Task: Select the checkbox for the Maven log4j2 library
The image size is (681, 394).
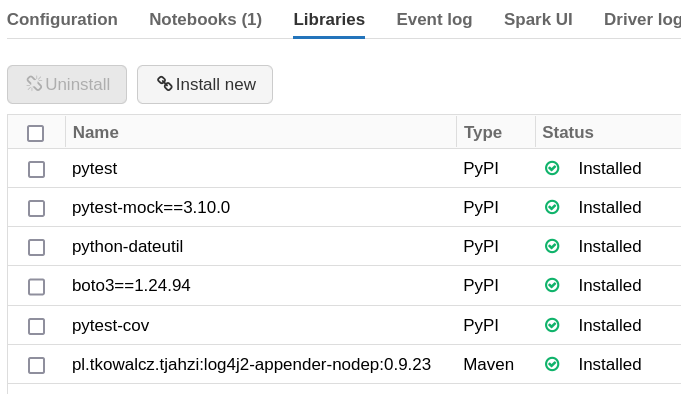Action: point(36,365)
